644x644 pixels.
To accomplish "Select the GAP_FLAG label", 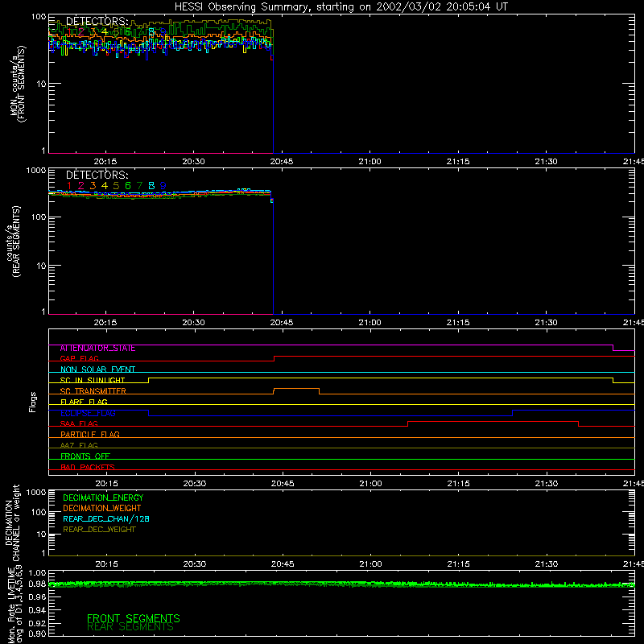I will [79, 358].
